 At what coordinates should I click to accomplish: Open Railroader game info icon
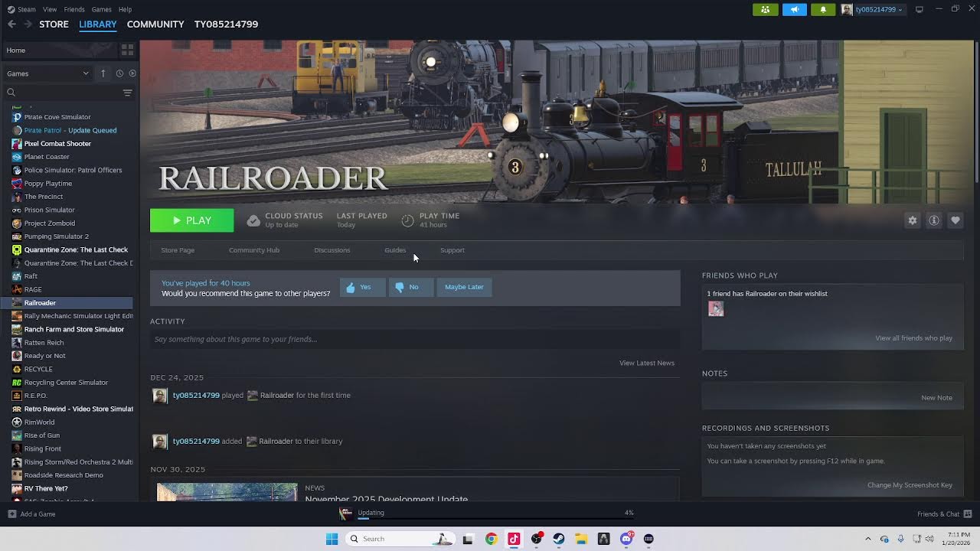click(x=933, y=220)
